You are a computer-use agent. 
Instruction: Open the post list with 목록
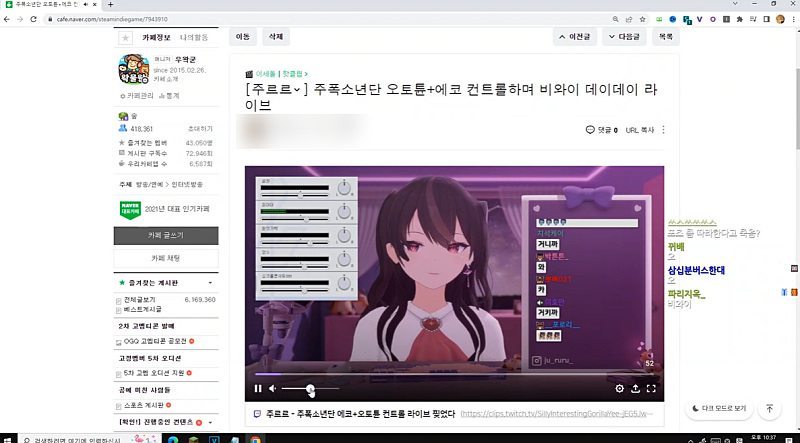click(x=665, y=37)
